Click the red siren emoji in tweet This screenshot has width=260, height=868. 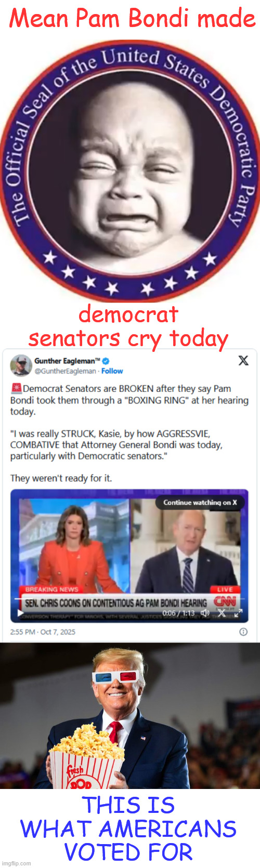[16, 388]
